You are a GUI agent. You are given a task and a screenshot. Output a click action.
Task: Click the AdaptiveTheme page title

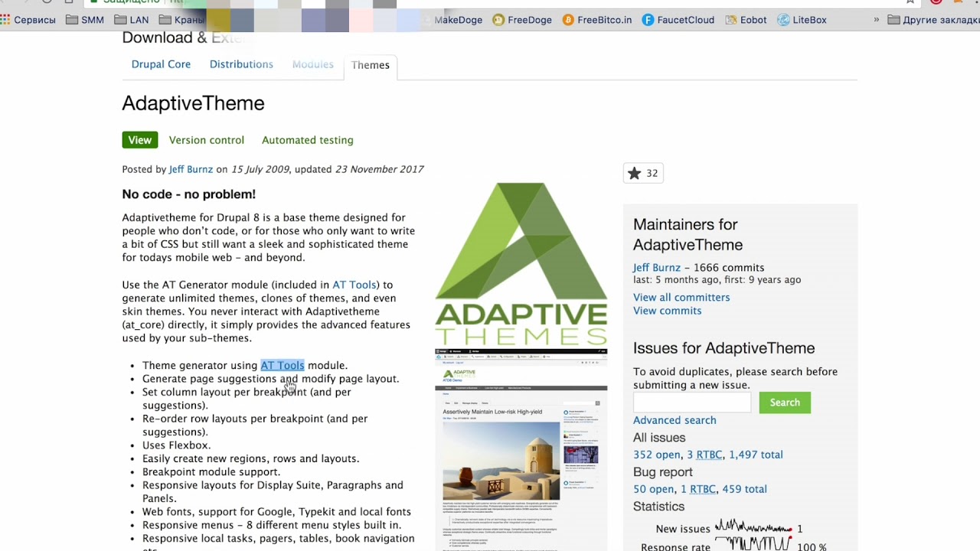(193, 103)
